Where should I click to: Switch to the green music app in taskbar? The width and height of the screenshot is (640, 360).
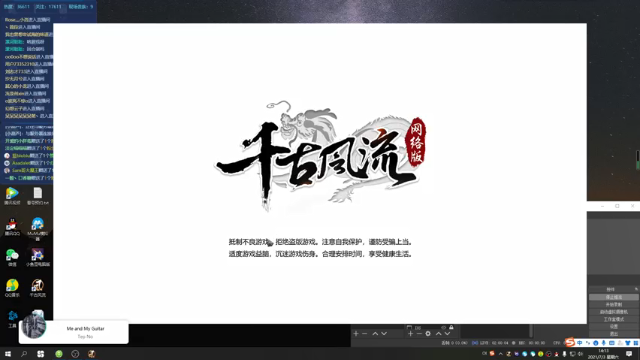(x=59, y=354)
